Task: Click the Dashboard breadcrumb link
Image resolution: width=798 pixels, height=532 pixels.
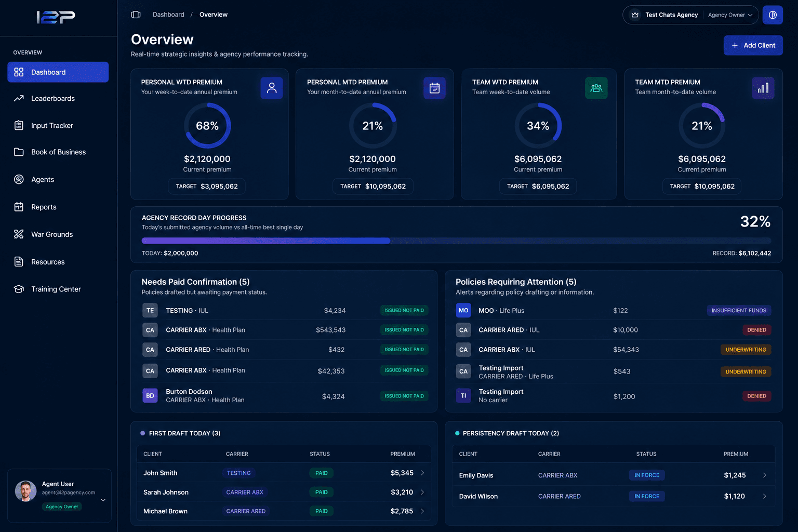Action: coord(168,15)
